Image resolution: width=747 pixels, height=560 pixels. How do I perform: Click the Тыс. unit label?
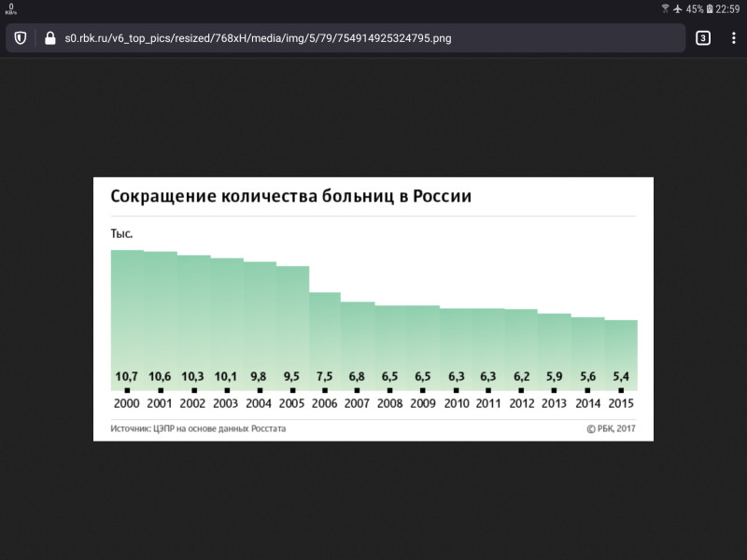pyautogui.click(x=121, y=233)
